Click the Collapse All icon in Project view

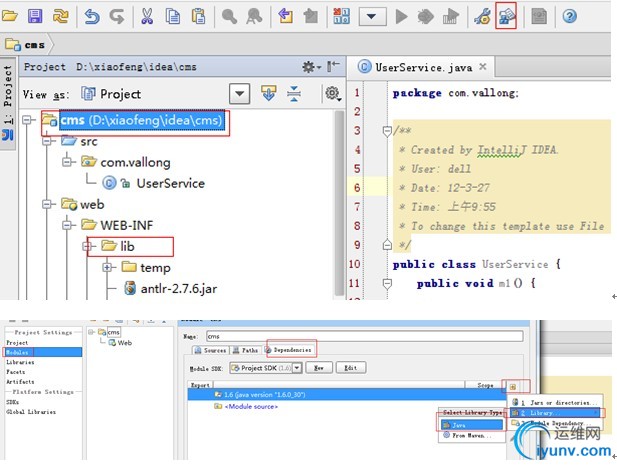(294, 94)
